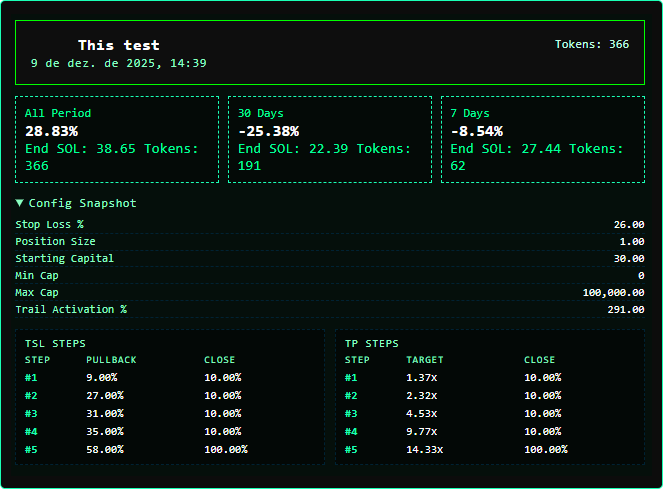Image resolution: width=663 pixels, height=489 pixels.
Task: Click TP target value 14.33x
Action: pyautogui.click(x=425, y=449)
